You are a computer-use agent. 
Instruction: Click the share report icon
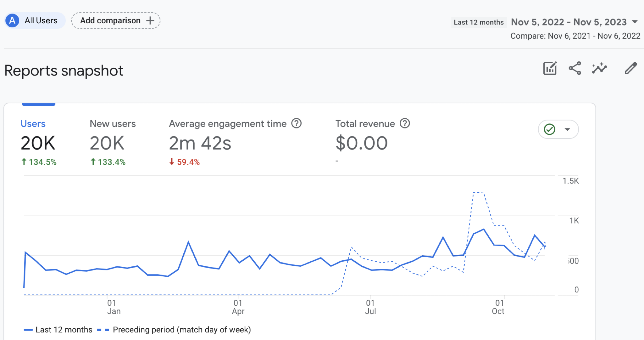575,68
